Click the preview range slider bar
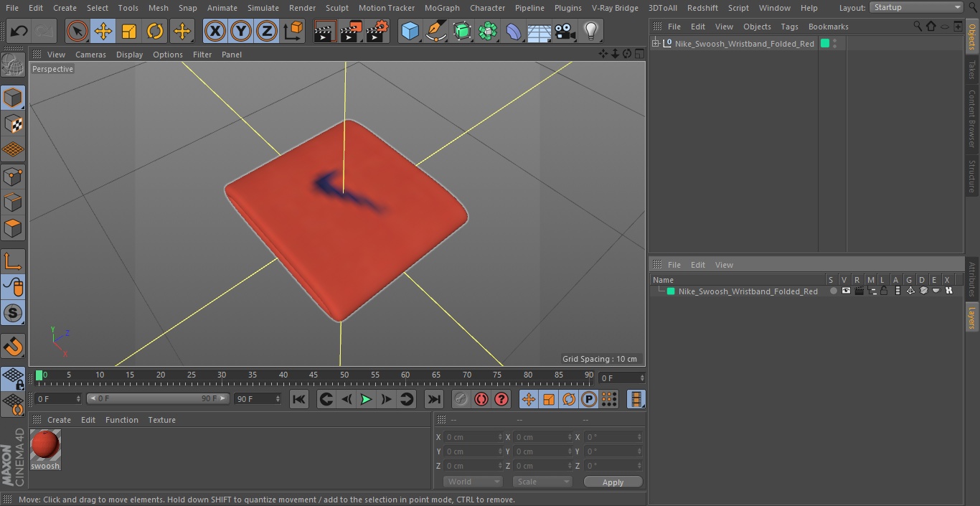Image resolution: width=980 pixels, height=506 pixels. pyautogui.click(x=158, y=398)
